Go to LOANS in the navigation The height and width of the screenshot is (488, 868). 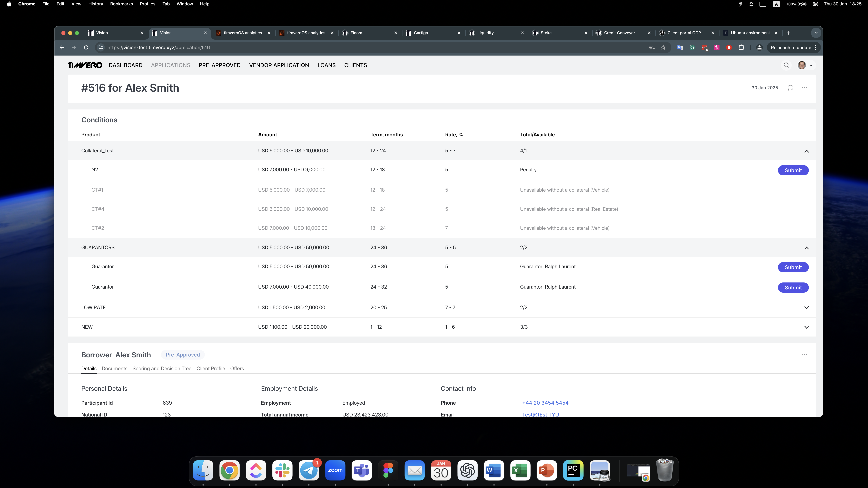click(326, 65)
